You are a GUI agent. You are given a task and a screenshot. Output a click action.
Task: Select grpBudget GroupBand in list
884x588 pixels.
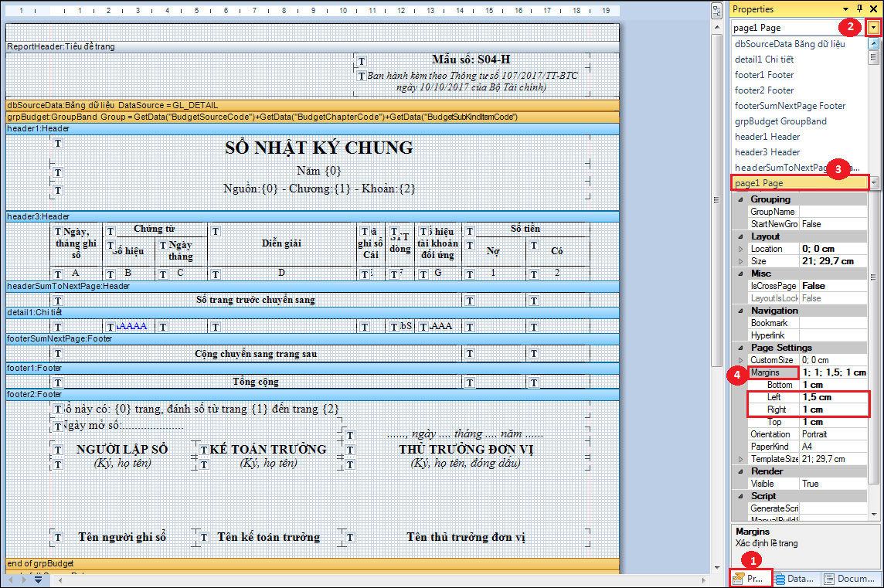[780, 121]
